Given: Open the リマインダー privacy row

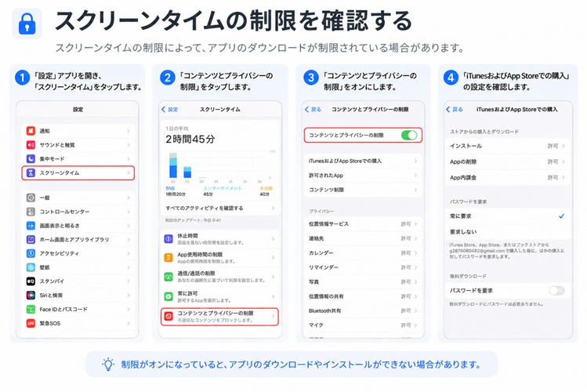Looking at the screenshot, I should 362,267.
